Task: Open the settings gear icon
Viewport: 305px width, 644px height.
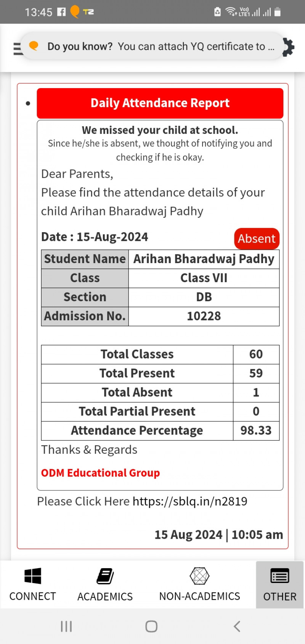Action: (x=289, y=48)
